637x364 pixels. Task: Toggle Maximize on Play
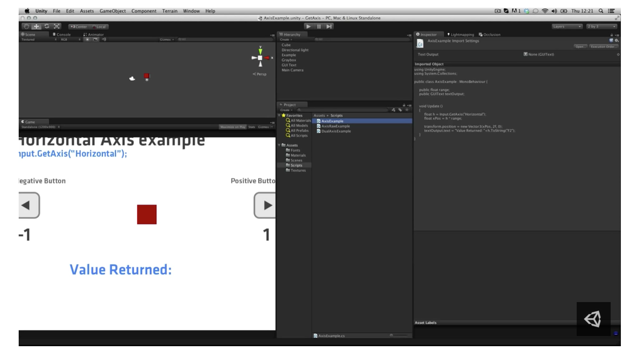[233, 127]
